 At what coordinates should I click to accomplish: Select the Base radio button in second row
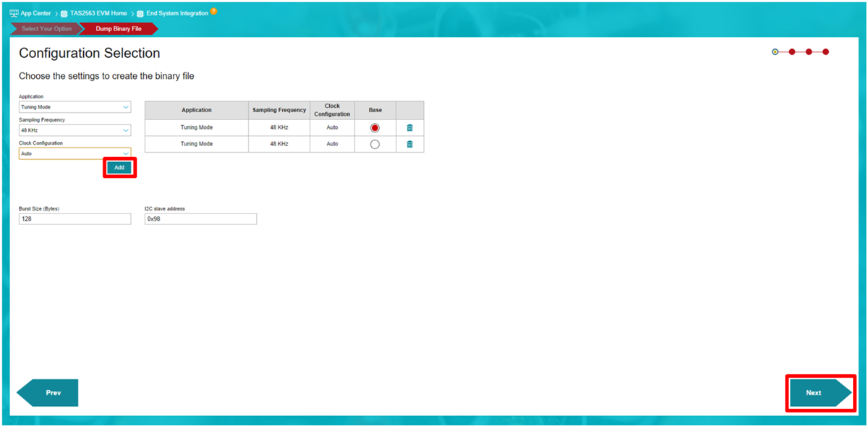375,144
